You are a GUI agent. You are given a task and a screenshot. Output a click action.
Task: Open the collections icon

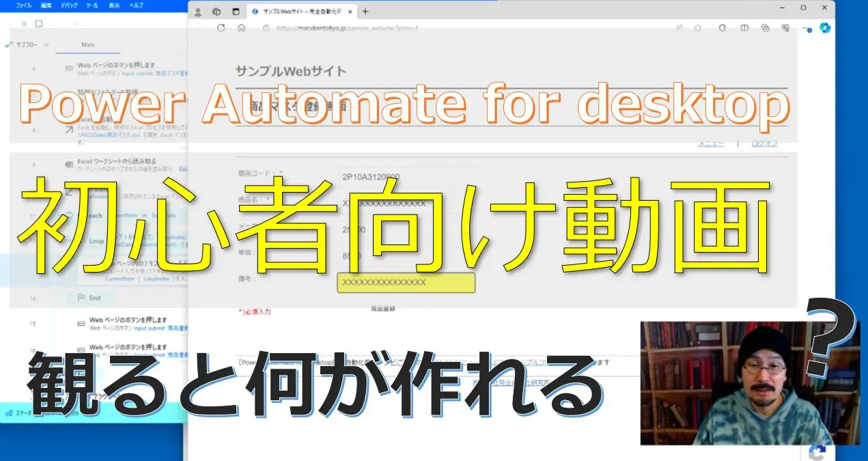[765, 28]
